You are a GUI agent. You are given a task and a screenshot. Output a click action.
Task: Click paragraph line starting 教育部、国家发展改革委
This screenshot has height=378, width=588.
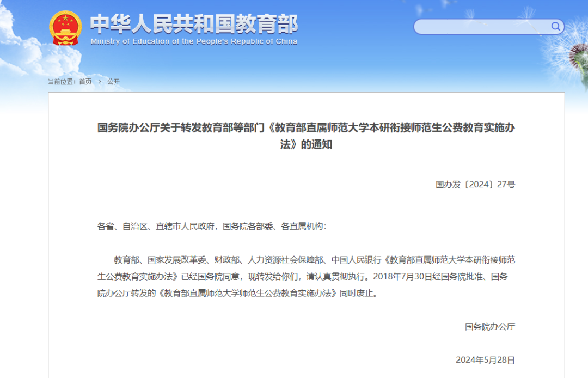tap(315, 260)
